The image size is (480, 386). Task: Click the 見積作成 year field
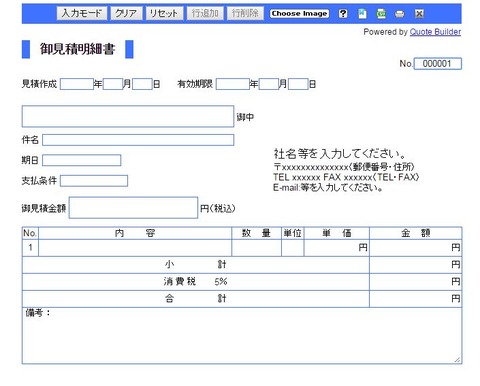77,84
